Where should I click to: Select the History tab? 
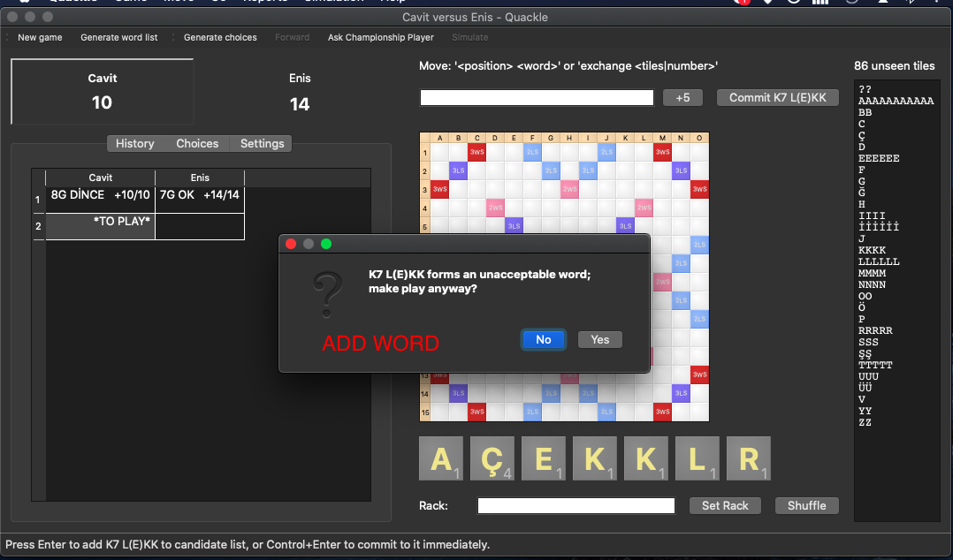pos(134,143)
